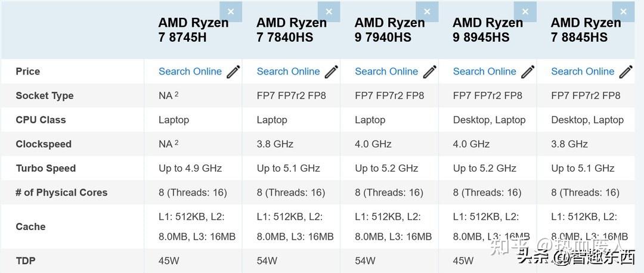This screenshot has width=644, height=273.
Task: Select the AMD Ryzen 7 8745H header
Action: tap(193, 30)
